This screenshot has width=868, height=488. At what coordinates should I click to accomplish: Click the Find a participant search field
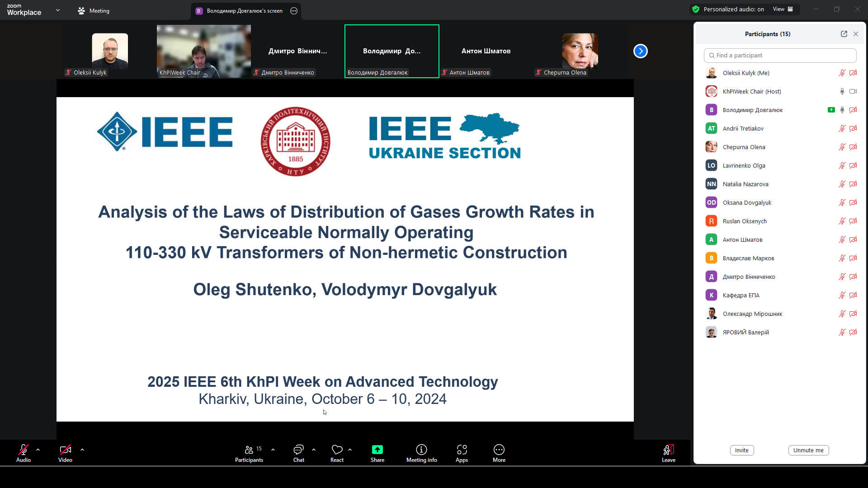click(780, 55)
